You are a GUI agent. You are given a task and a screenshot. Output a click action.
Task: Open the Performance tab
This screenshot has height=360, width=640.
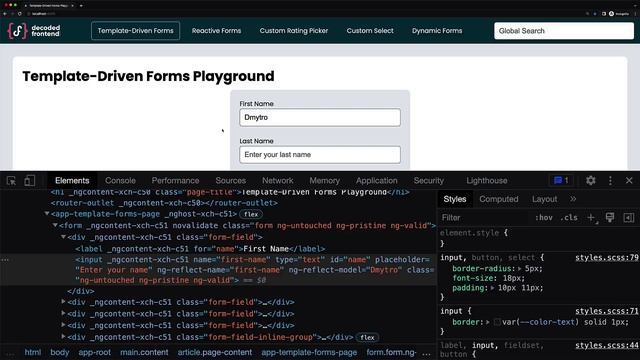175,180
